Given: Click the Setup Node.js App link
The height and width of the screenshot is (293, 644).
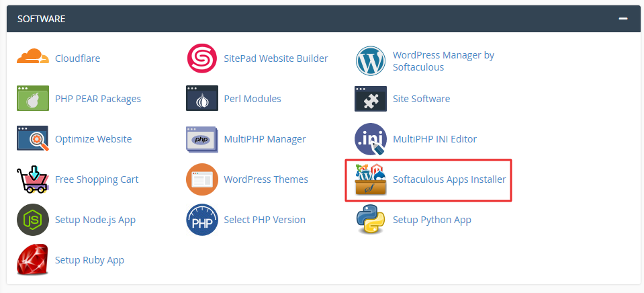Looking at the screenshot, I should click(x=95, y=220).
